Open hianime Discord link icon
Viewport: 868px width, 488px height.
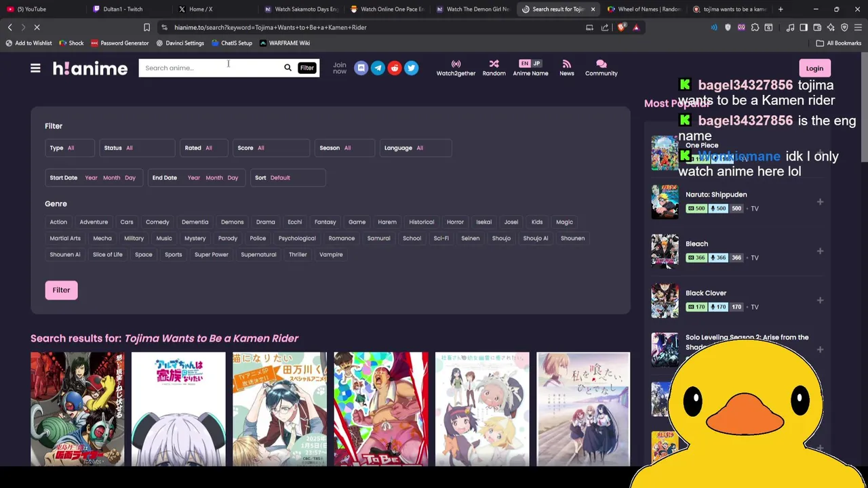(x=361, y=68)
